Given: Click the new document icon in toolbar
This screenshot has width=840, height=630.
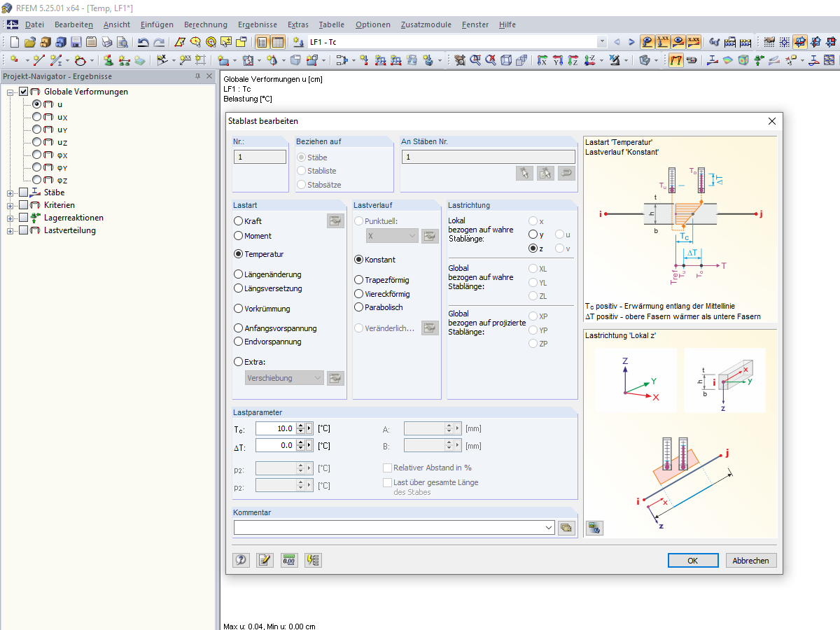Looking at the screenshot, I should pyautogui.click(x=13, y=42).
